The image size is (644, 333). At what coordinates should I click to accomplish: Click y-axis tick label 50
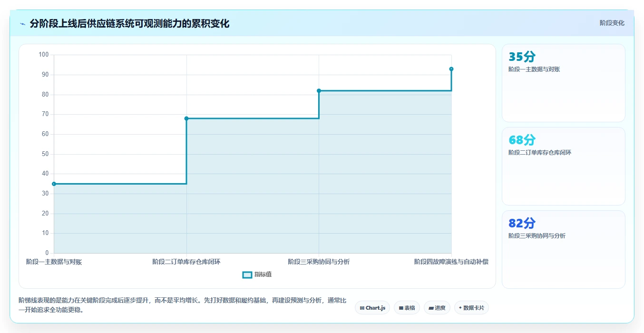[x=45, y=154]
